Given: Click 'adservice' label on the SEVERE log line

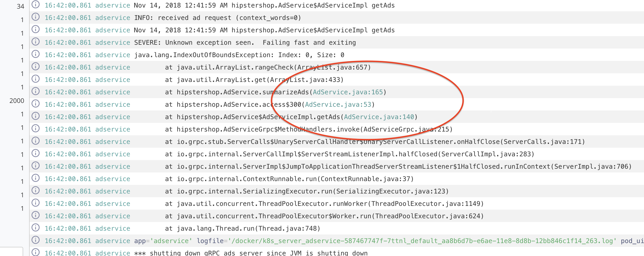Looking at the screenshot, I should coord(113,43).
